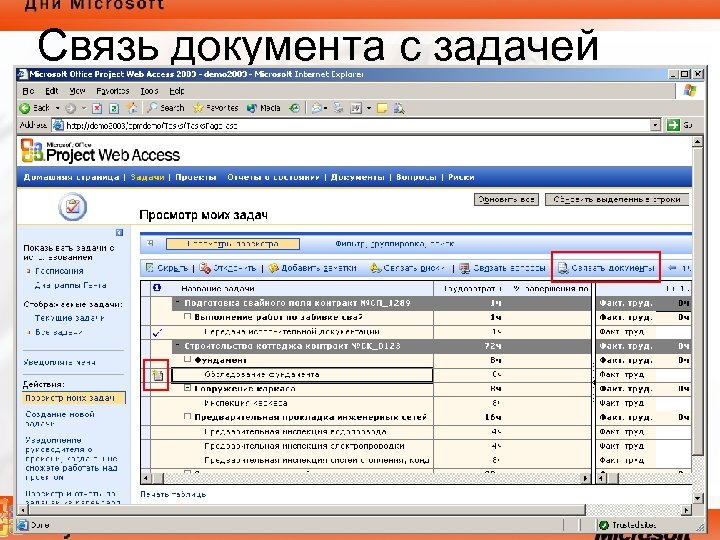Open the Back button history dropdown arrow
The width and height of the screenshot is (720, 540).
[57, 108]
